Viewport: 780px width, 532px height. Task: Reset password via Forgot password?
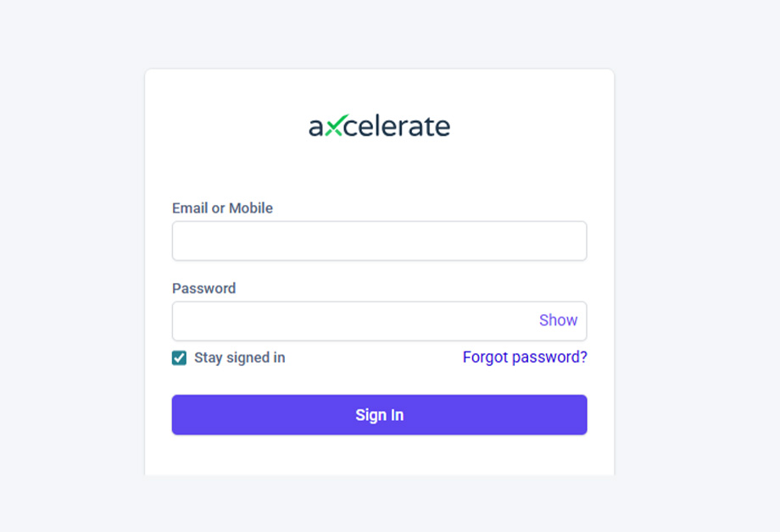525,357
